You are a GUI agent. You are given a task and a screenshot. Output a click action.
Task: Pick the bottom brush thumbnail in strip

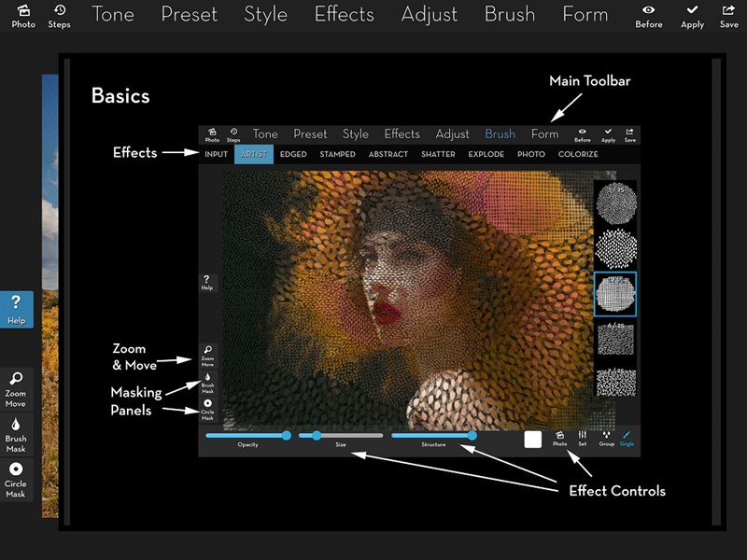[x=616, y=382]
